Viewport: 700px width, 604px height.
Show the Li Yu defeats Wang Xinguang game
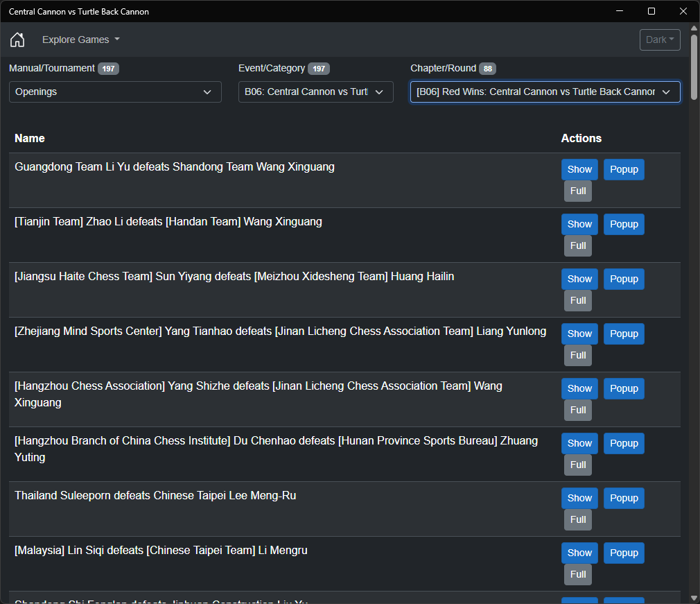point(579,170)
